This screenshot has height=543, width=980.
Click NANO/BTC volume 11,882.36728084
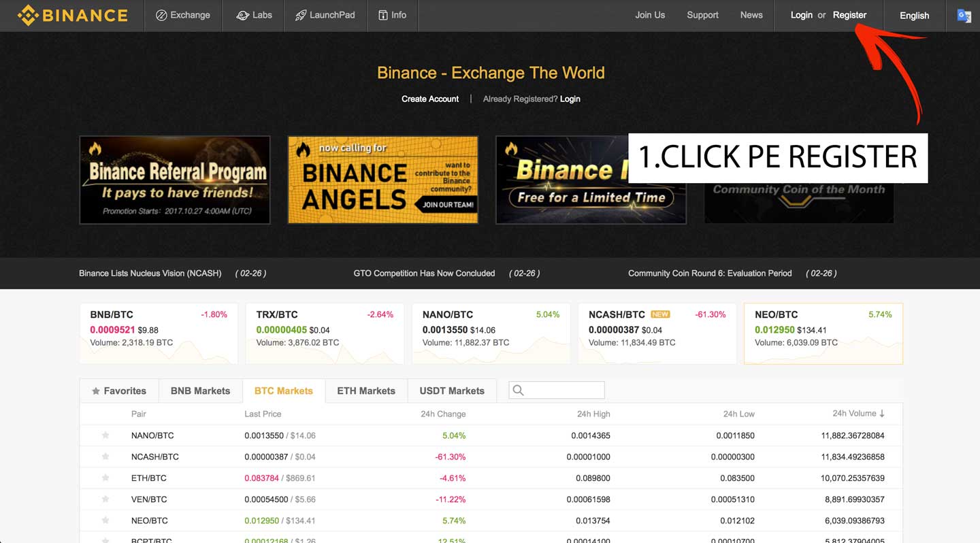pyautogui.click(x=853, y=435)
